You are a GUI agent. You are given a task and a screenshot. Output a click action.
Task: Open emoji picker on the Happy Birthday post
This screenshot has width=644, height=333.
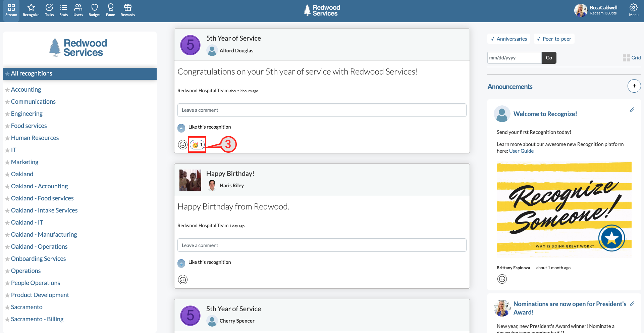(x=182, y=279)
